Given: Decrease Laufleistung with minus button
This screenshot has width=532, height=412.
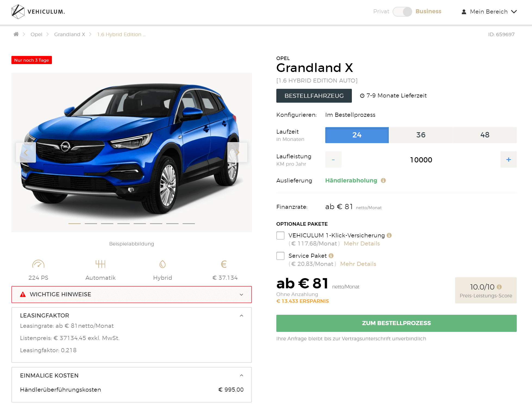Looking at the screenshot, I should point(333,159).
